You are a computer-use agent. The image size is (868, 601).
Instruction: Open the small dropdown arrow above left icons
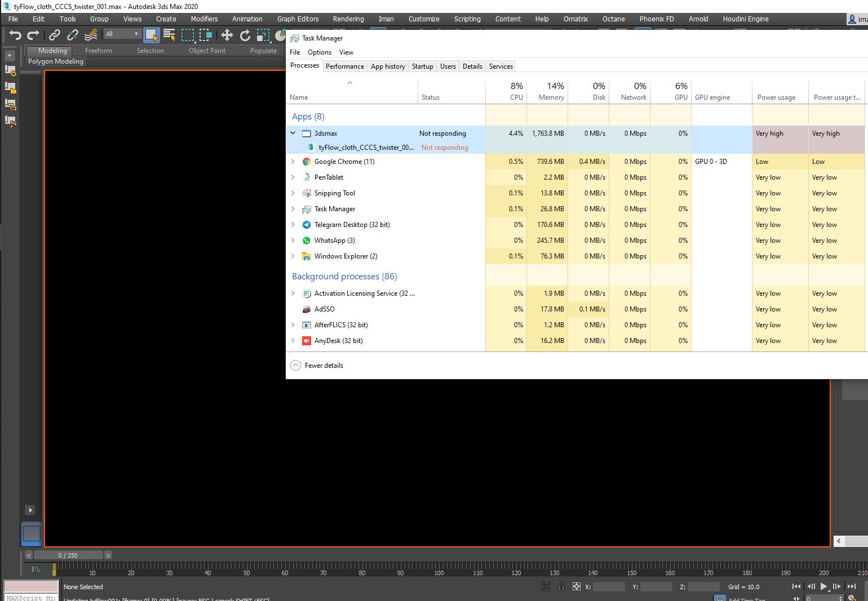[10, 56]
